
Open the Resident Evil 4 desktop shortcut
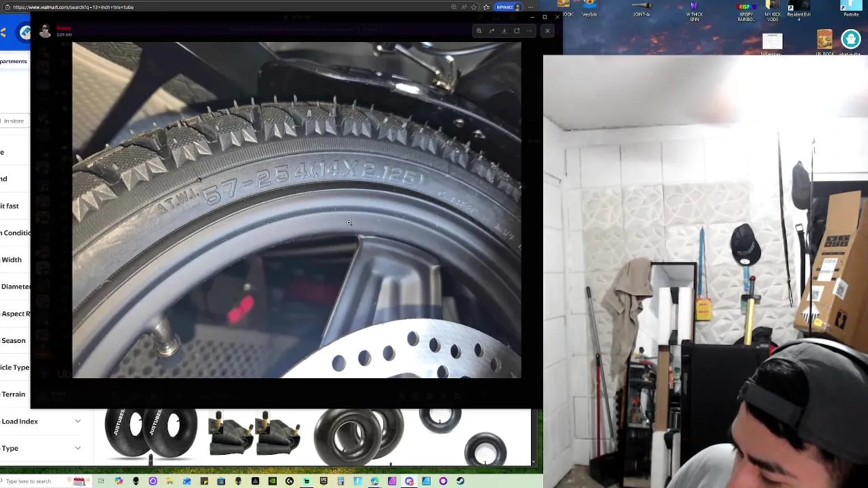pyautogui.click(x=798, y=12)
